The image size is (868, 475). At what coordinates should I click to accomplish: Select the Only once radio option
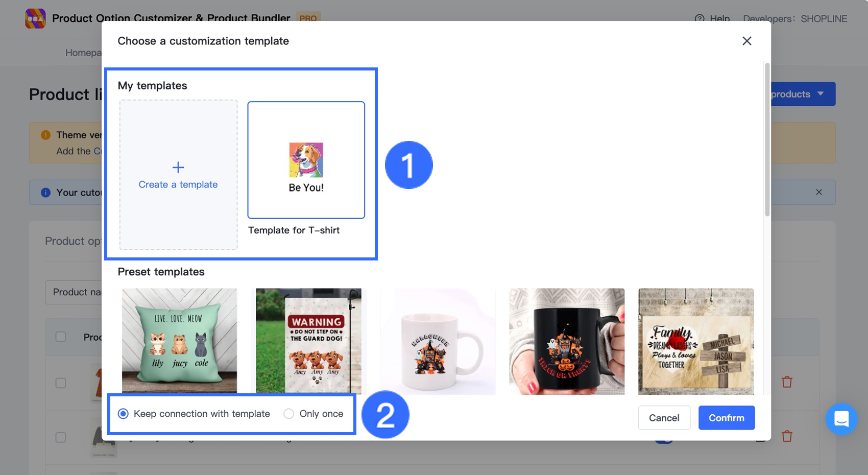[314, 414]
